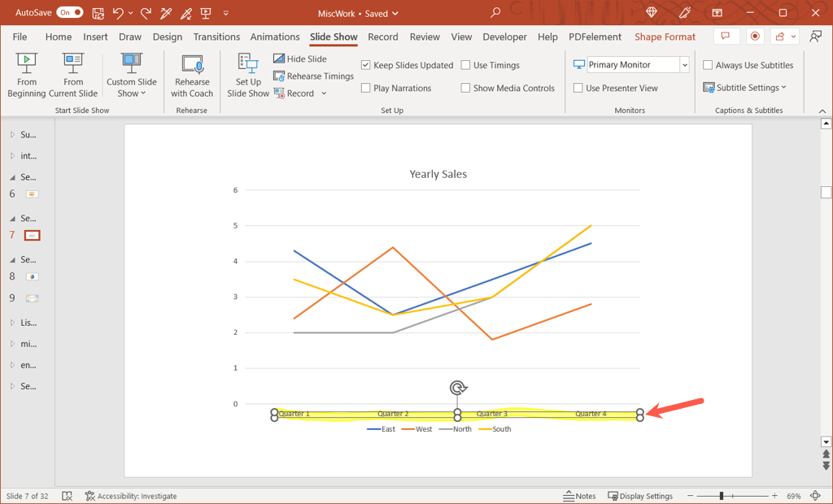Image resolution: width=833 pixels, height=504 pixels.
Task: Open Notes pane from status bar
Action: 579,496
